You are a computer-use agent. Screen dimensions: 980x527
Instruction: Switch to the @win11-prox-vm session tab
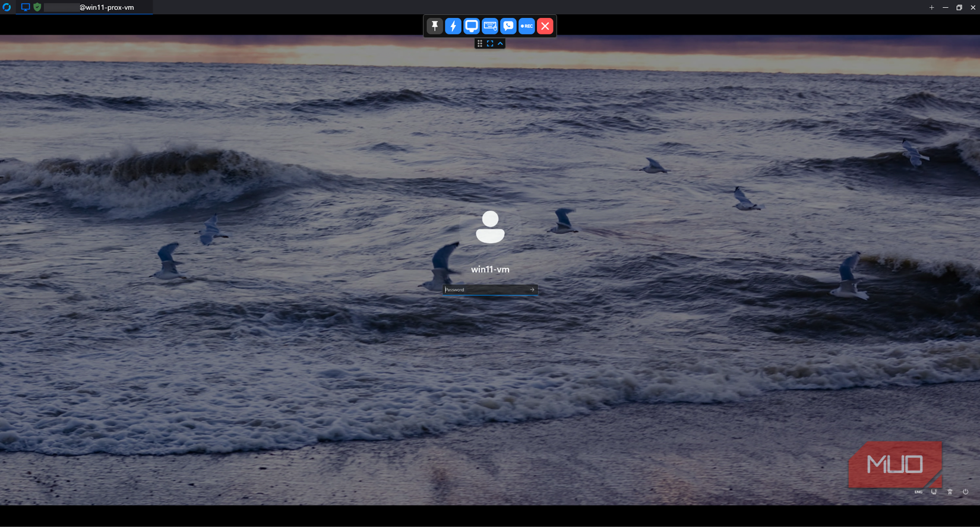click(x=85, y=7)
